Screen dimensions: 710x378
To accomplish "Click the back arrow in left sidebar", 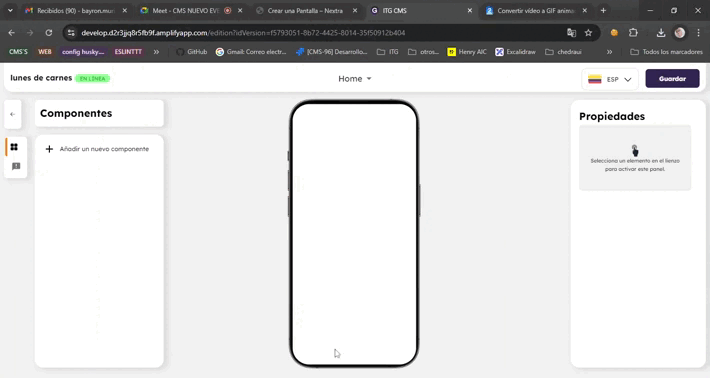I will [13, 114].
